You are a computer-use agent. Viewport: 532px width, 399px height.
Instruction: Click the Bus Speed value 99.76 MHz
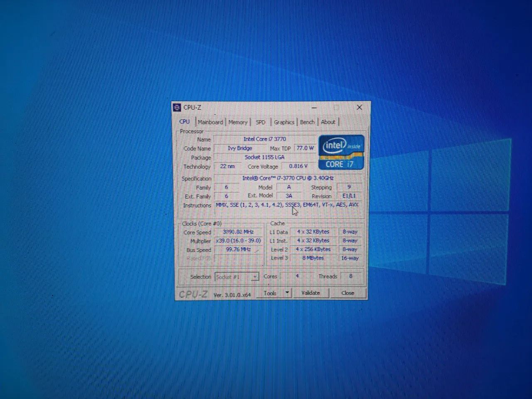(239, 250)
